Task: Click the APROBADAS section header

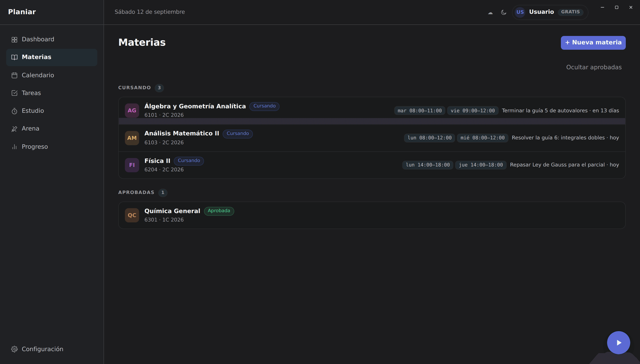Action: tap(136, 192)
